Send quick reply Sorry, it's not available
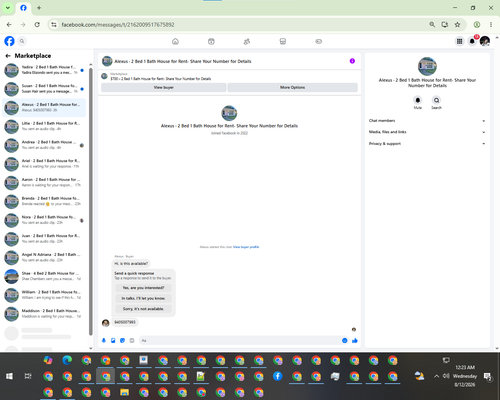 coord(143,309)
